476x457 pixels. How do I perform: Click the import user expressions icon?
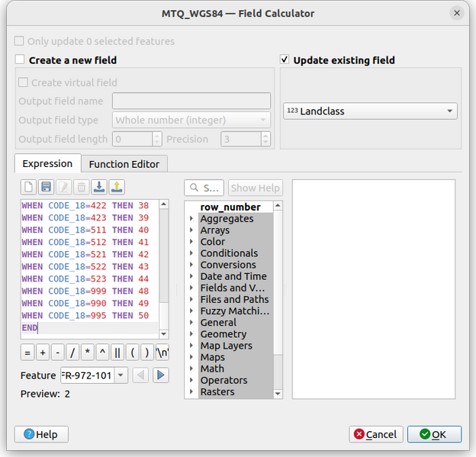(99, 187)
